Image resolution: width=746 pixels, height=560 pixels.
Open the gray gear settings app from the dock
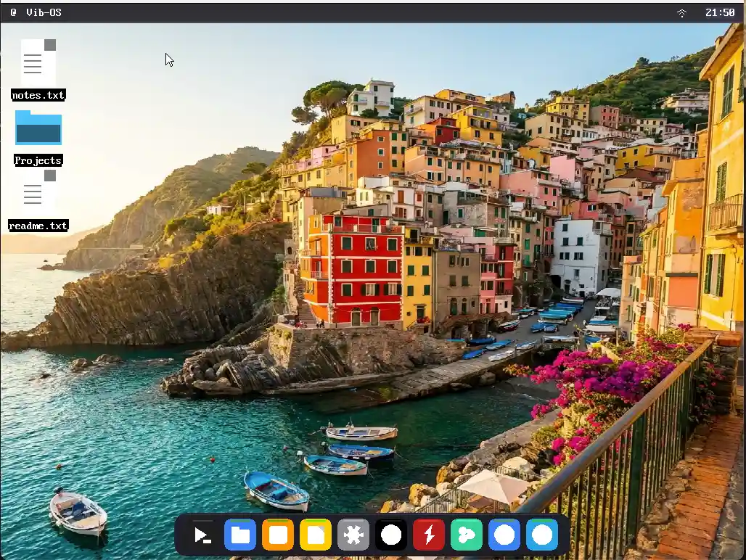tap(353, 535)
